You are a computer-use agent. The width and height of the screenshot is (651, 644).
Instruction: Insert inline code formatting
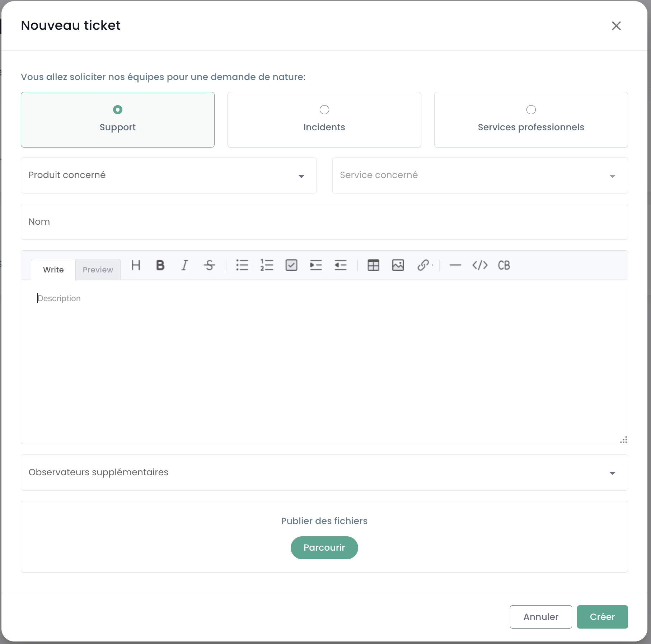tap(480, 265)
